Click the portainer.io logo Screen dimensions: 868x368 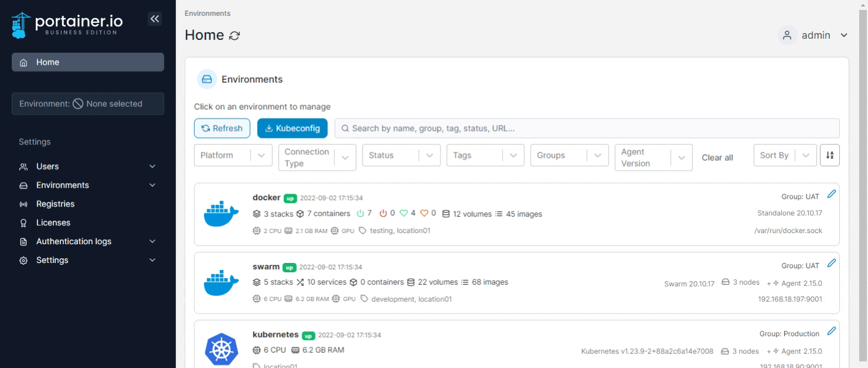click(69, 25)
